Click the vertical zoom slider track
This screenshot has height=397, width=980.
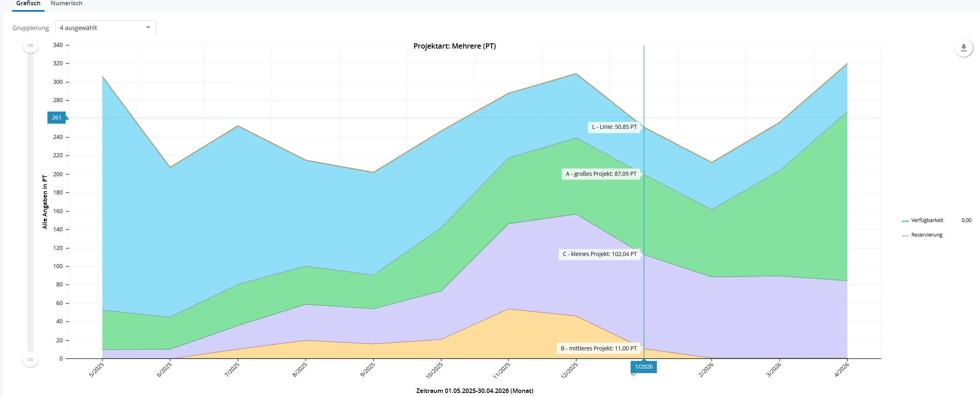(x=30, y=203)
